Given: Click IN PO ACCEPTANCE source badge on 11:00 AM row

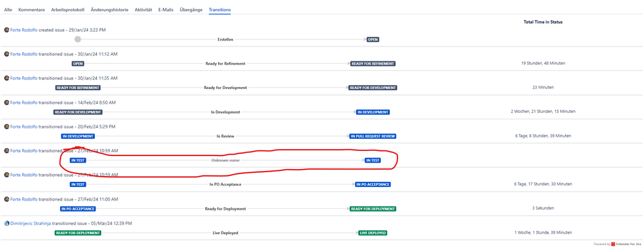Looking at the screenshot, I should pyautogui.click(x=77, y=209).
